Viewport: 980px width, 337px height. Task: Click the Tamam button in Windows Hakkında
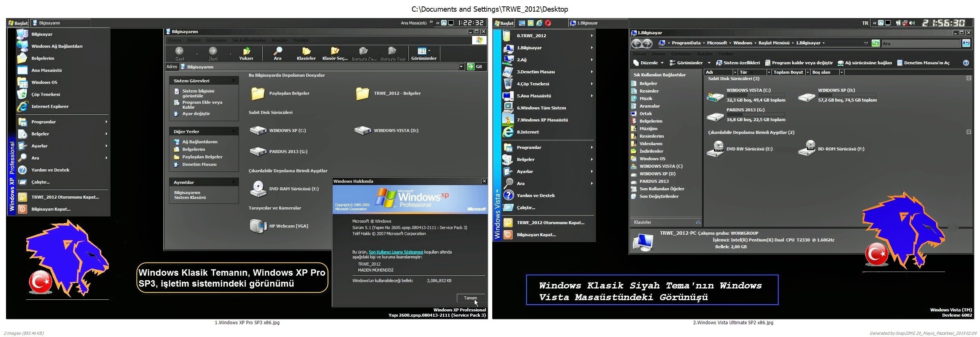[470, 298]
